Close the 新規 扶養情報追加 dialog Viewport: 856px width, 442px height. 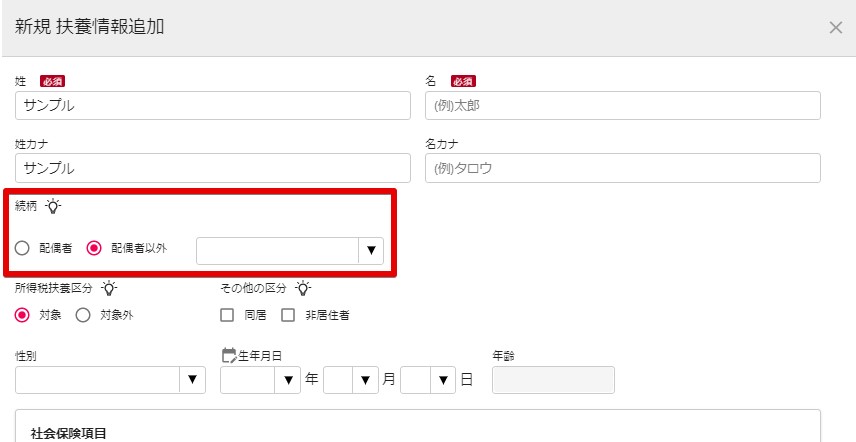tap(835, 28)
